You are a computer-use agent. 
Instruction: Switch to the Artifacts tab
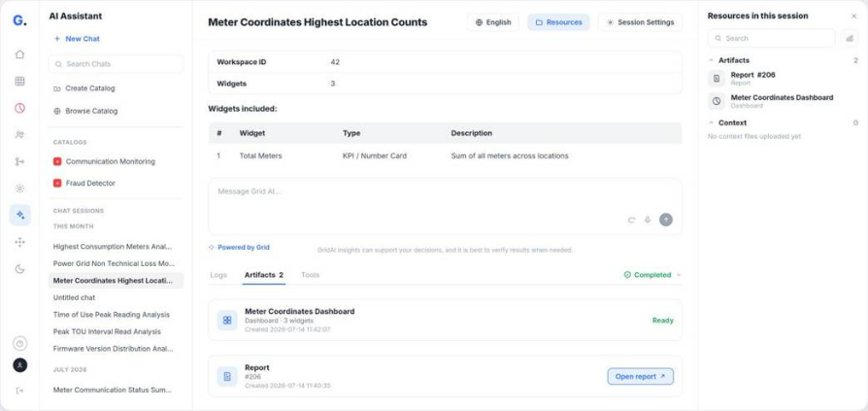[x=264, y=275]
